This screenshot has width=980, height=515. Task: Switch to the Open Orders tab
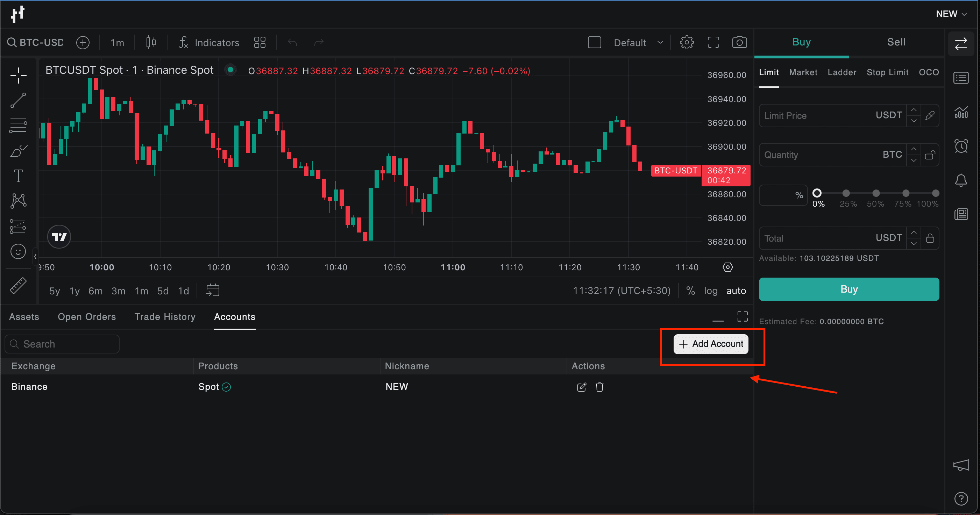pos(87,317)
